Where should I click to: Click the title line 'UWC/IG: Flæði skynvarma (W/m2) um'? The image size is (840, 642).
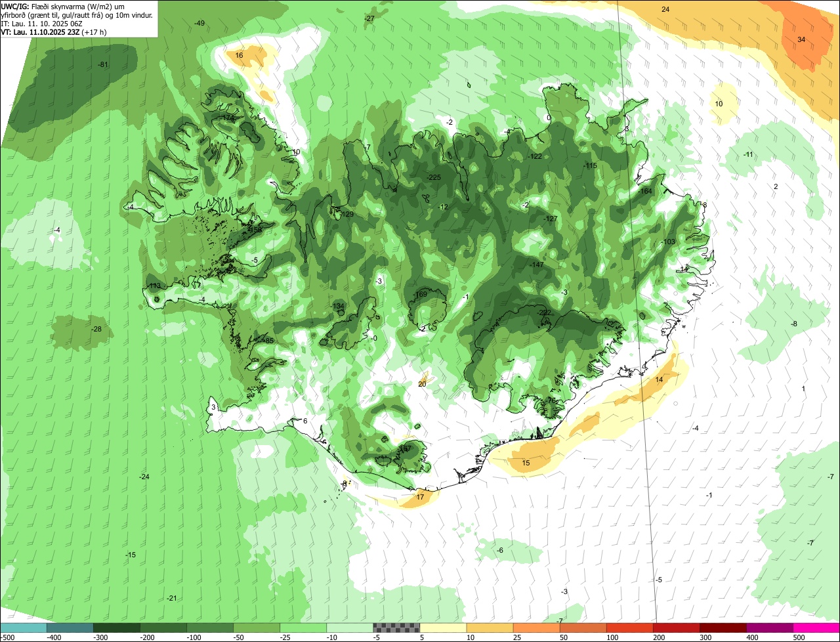[x=63, y=6]
